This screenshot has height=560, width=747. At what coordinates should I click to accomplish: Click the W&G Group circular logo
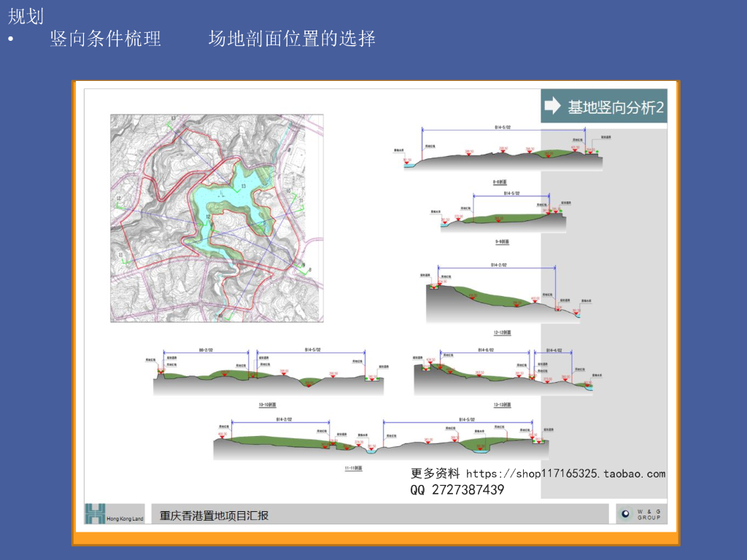coord(625,513)
